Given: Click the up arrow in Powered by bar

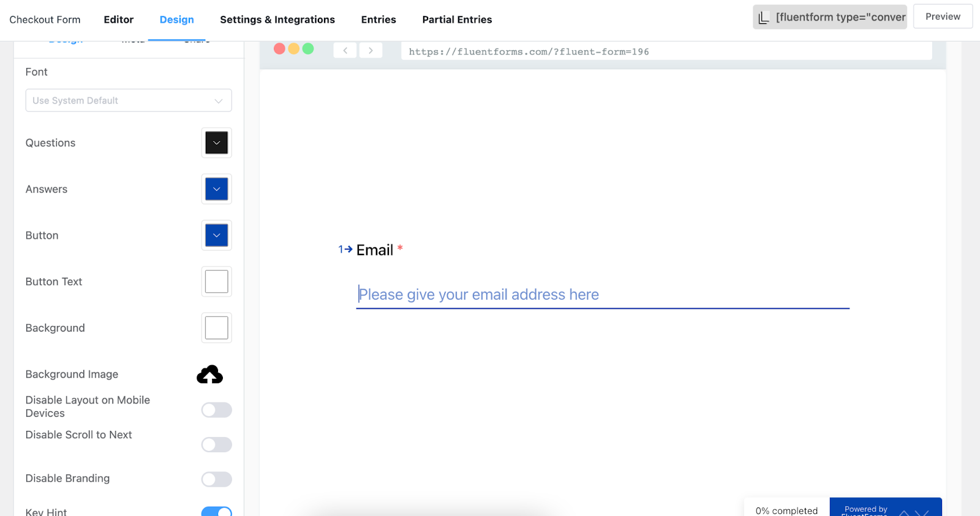Looking at the screenshot, I should click(x=904, y=512).
